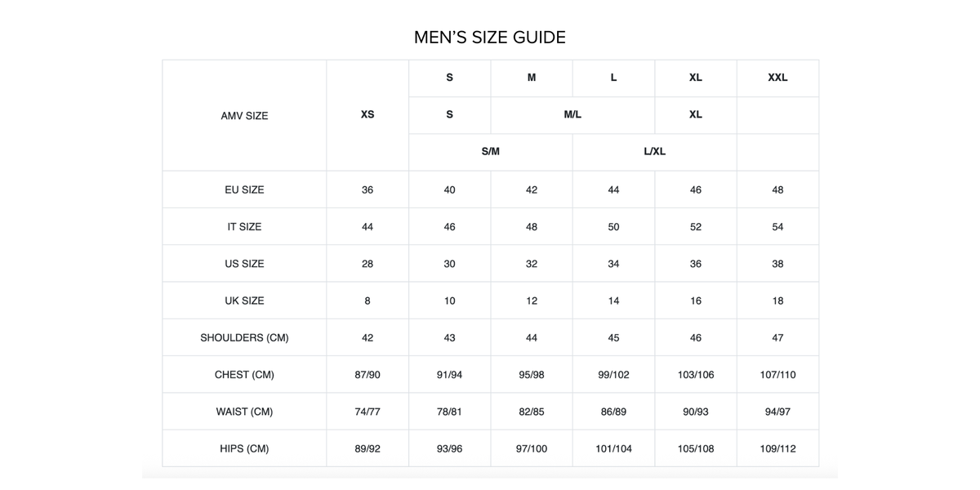Select the SHOULDERS (CM) row label
The width and height of the screenshot is (980, 490).
click(x=244, y=338)
